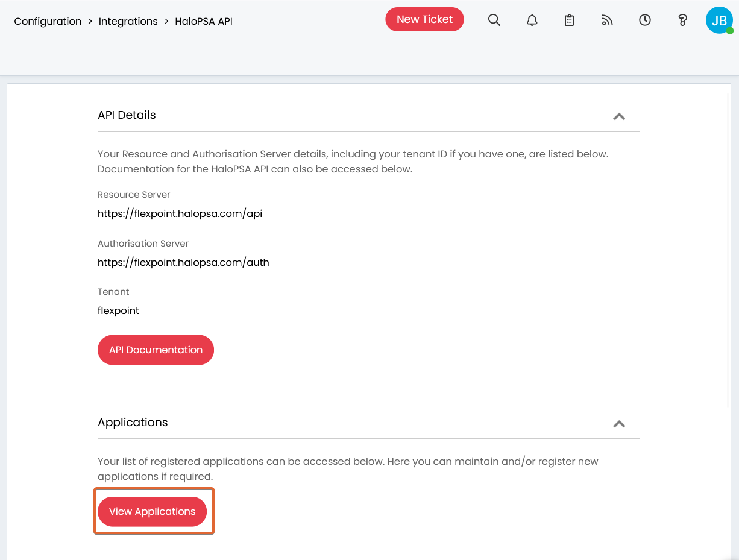The width and height of the screenshot is (739, 560).
Task: Click the tenant name flexpoint
Action: (x=118, y=310)
